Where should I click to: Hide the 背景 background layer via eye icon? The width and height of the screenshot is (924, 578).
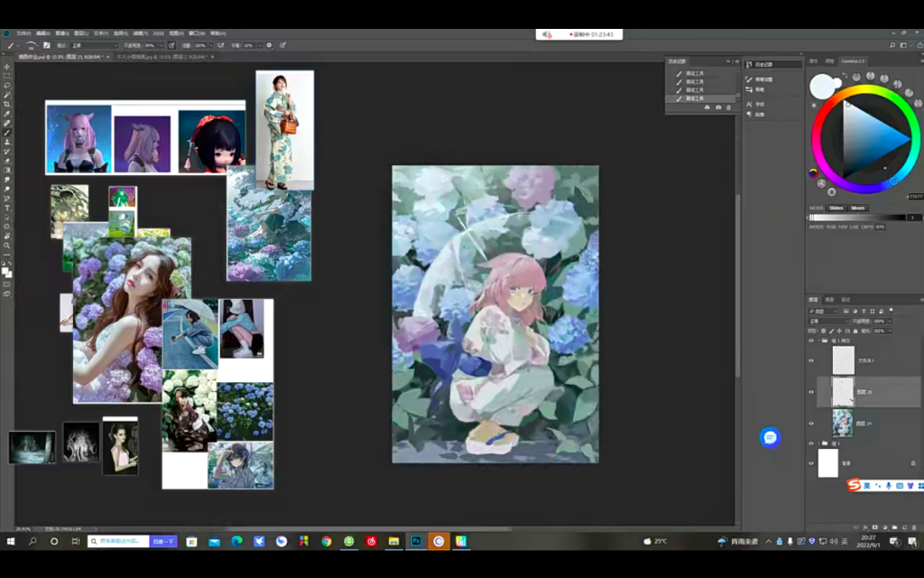(811, 463)
